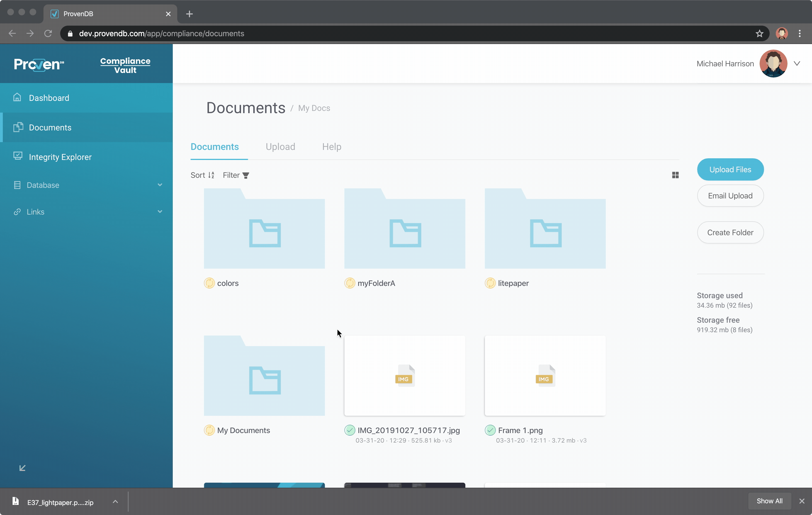
Task: Open the Help tab
Action: point(332,147)
